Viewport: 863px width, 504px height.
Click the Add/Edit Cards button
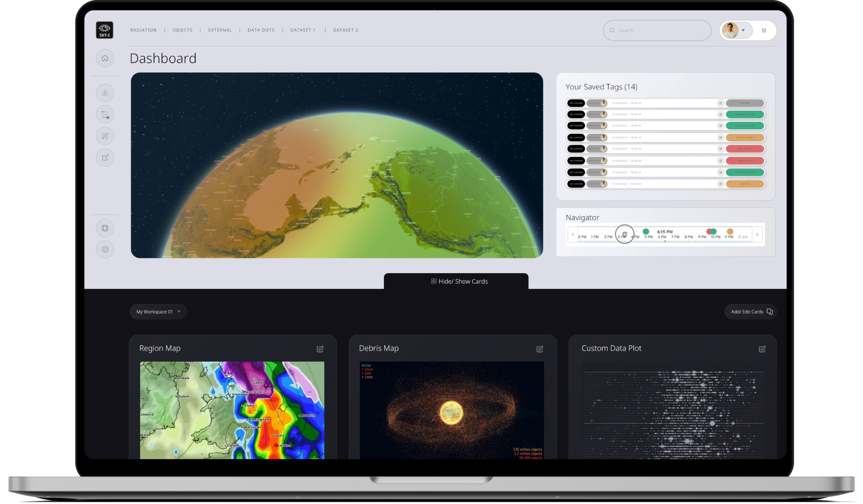click(751, 312)
